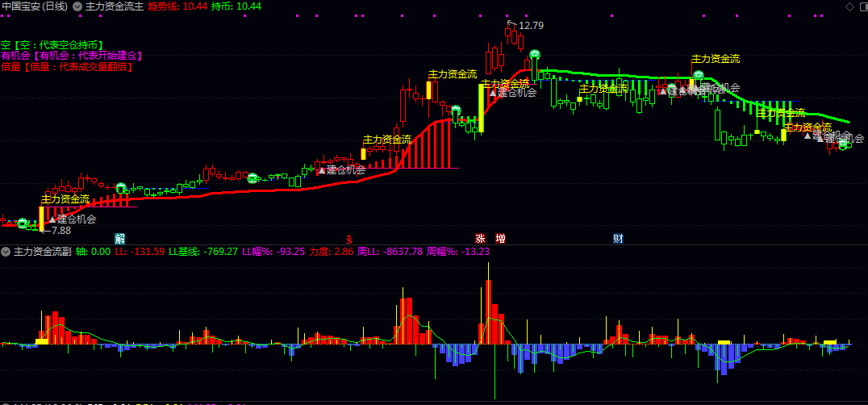Image resolution: width=868 pixels, height=405 pixels.
Task: Click smiley marker right of the tall red striped zone
Action: 456,110
